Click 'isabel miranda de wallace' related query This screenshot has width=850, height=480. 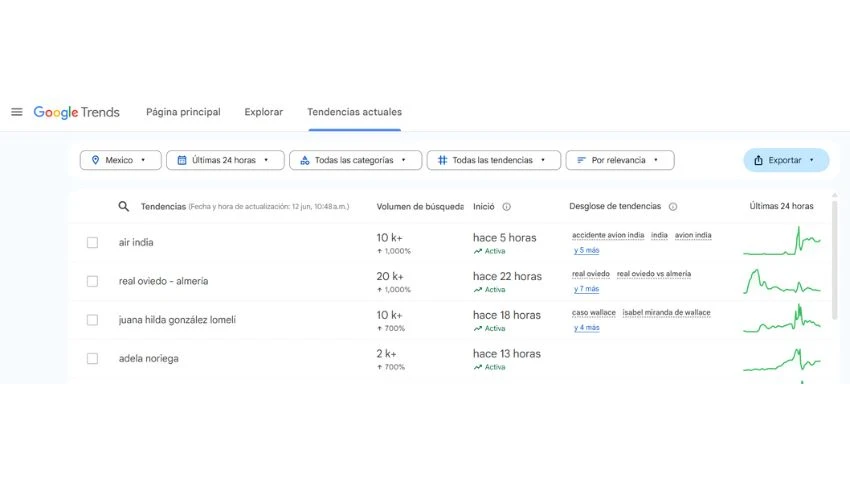pyautogui.click(x=666, y=312)
